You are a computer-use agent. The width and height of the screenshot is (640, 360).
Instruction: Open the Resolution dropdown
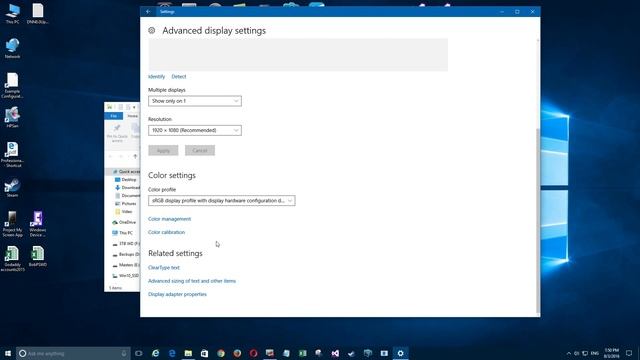[x=195, y=130]
